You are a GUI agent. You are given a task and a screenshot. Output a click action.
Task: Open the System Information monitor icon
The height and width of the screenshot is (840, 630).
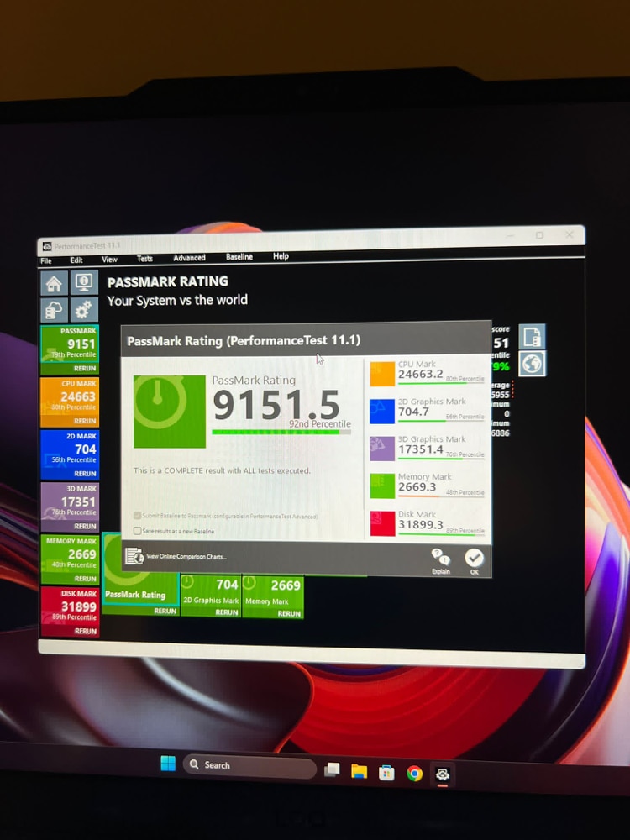(84, 283)
